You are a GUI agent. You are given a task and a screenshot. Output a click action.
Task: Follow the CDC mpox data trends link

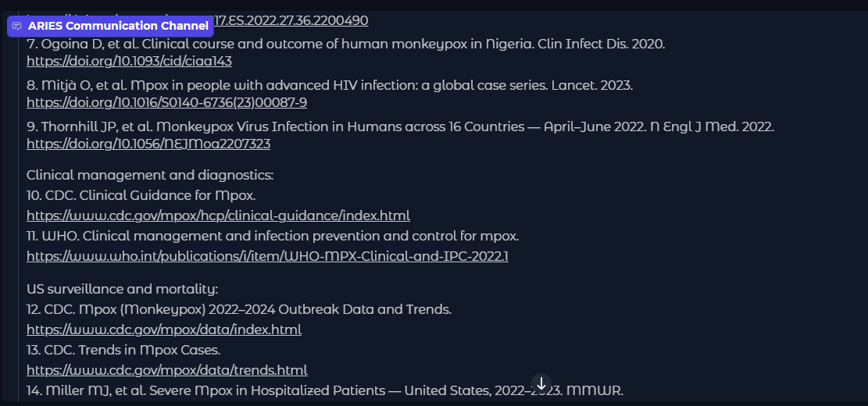166,370
